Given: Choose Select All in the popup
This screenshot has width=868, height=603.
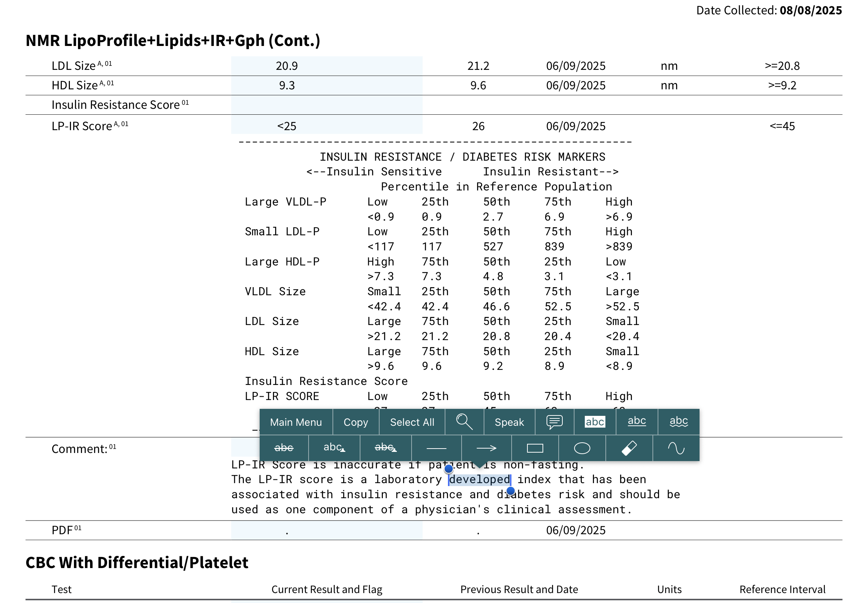Looking at the screenshot, I should tap(412, 422).
